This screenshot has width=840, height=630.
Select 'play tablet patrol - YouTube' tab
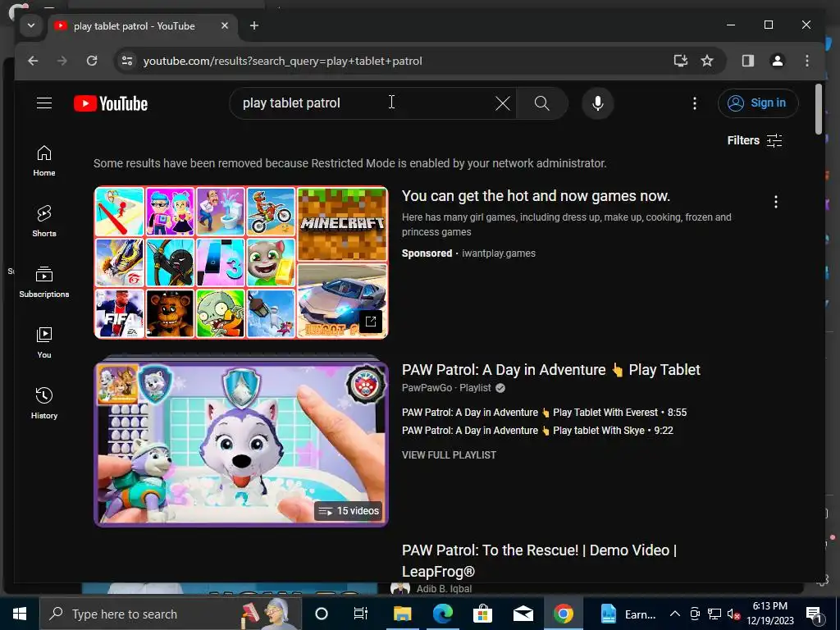pyautogui.click(x=134, y=25)
